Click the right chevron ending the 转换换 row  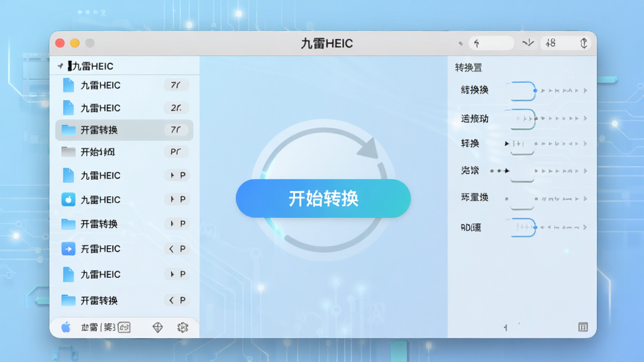point(586,90)
